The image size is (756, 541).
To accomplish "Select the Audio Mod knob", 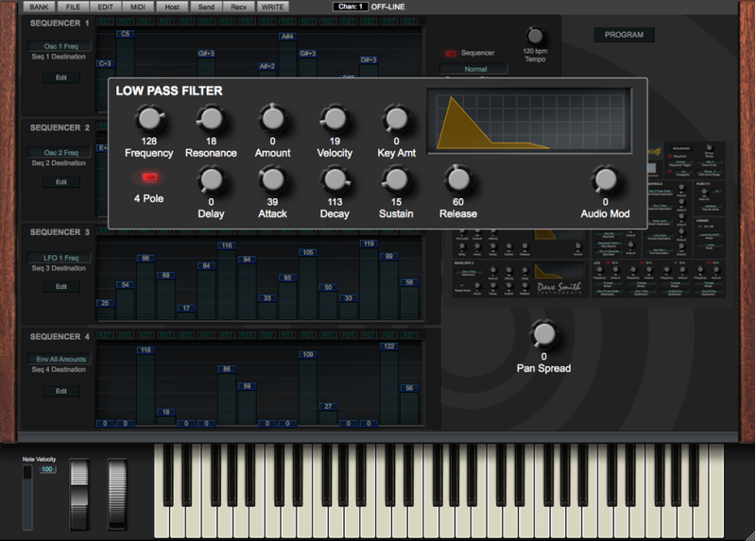I will [x=605, y=179].
